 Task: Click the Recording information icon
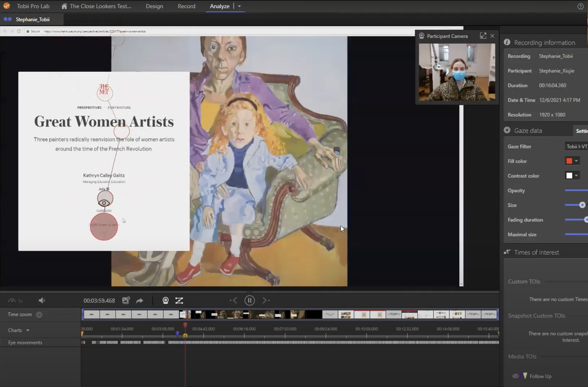507,42
